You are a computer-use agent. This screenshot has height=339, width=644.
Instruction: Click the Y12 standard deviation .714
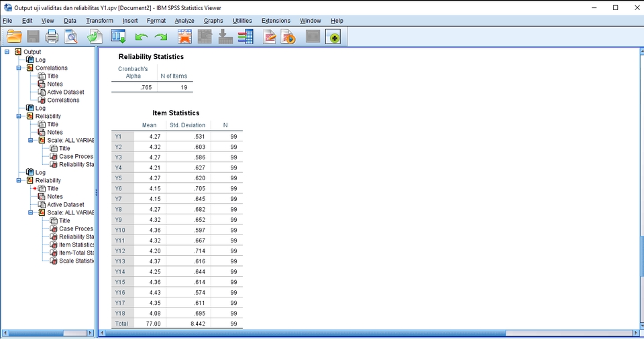click(x=199, y=251)
